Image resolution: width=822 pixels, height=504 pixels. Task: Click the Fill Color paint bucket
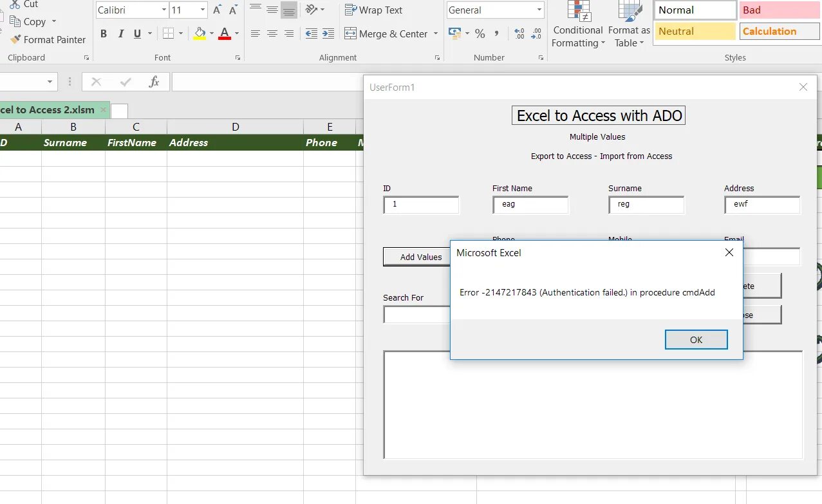[200, 33]
